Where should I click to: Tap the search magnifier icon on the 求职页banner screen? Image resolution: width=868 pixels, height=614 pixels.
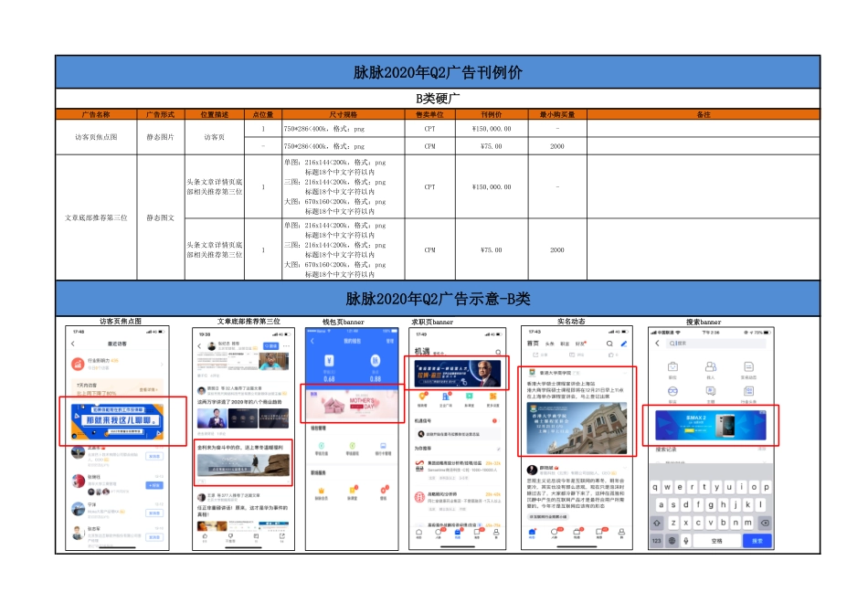click(500, 350)
